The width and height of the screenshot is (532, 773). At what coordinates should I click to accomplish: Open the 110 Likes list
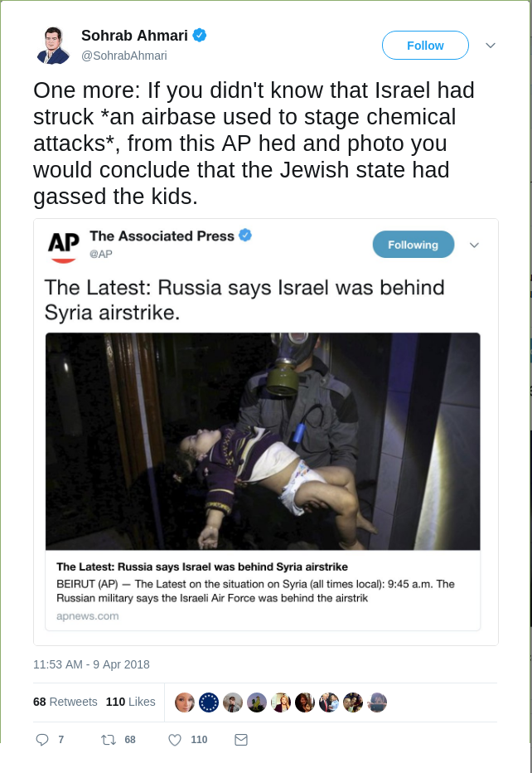[x=131, y=702]
